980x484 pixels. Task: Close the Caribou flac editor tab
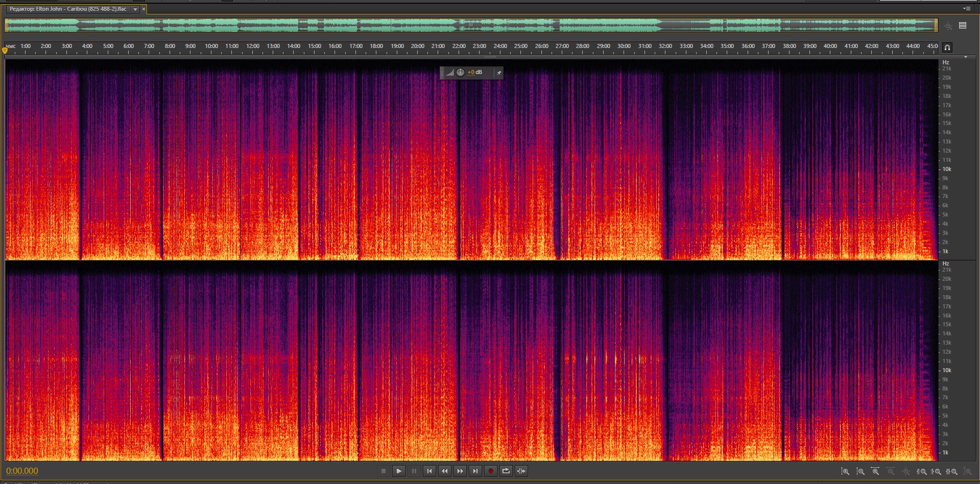click(x=144, y=9)
